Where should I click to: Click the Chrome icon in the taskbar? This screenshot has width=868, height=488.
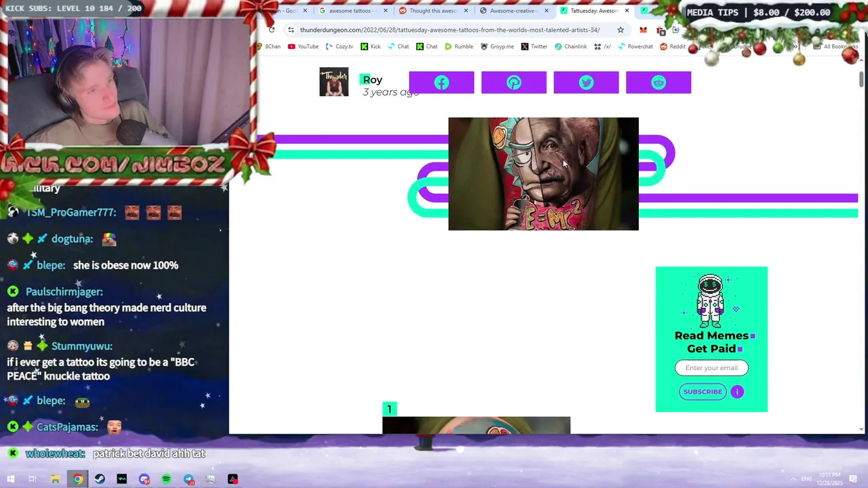click(x=78, y=479)
